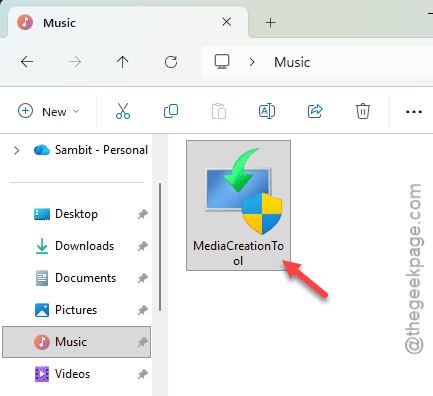
Task: Cut the selected file with scissors
Action: 123,111
